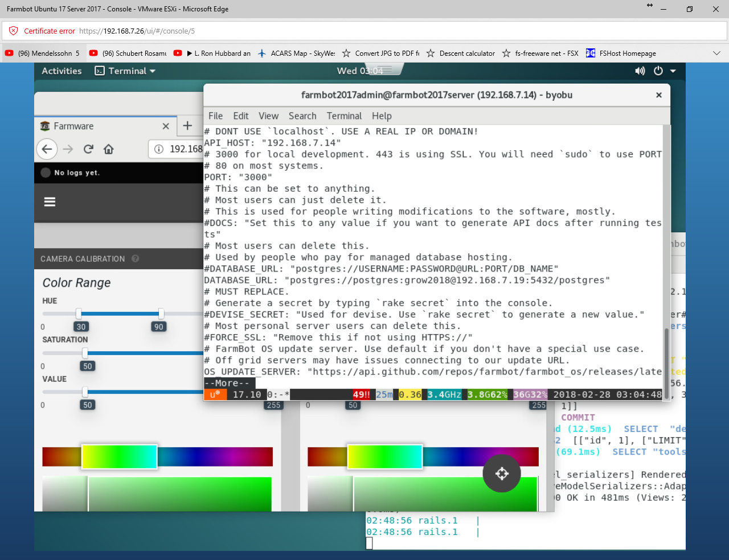Click the Camera Calibration help question icon
This screenshot has width=729, height=560.
136,258
